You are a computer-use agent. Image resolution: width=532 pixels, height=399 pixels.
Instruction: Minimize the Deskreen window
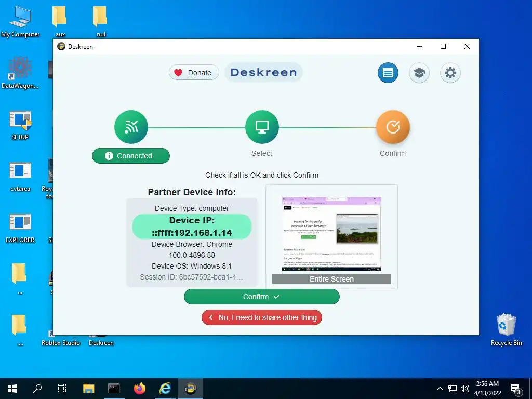(x=420, y=46)
